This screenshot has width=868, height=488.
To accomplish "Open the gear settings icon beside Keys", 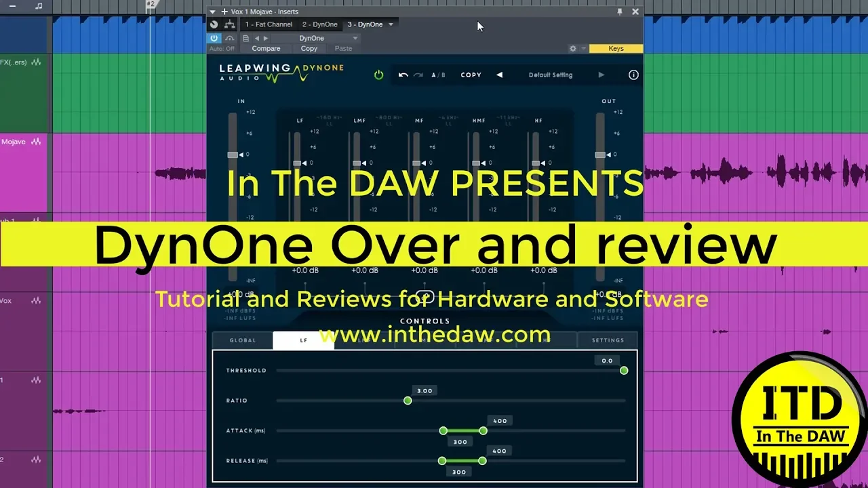I will point(573,49).
